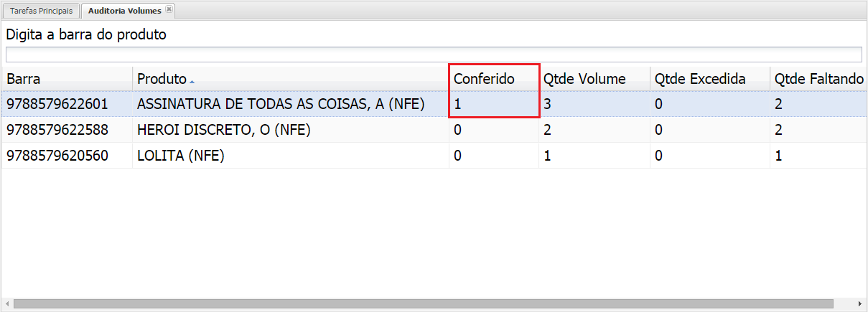The height and width of the screenshot is (312, 868).
Task: Click the product barcode input field
Action: (434, 55)
